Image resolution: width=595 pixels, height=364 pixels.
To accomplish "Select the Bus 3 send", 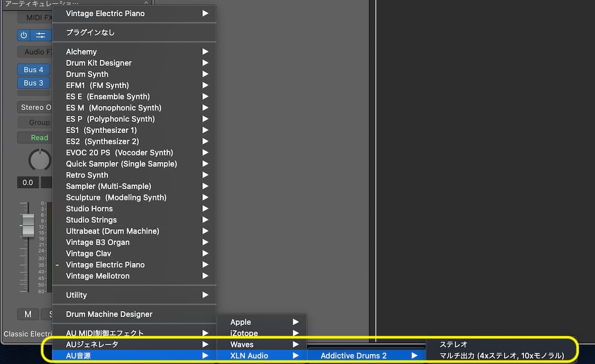I will pyautogui.click(x=34, y=83).
